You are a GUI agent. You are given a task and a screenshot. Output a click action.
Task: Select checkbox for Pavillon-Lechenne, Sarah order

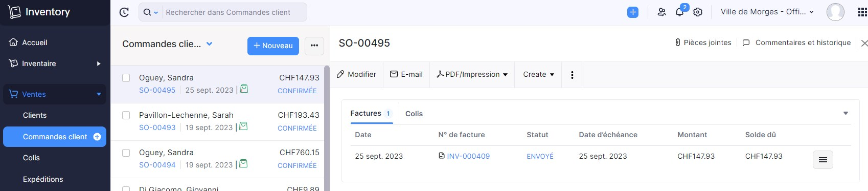pos(126,115)
